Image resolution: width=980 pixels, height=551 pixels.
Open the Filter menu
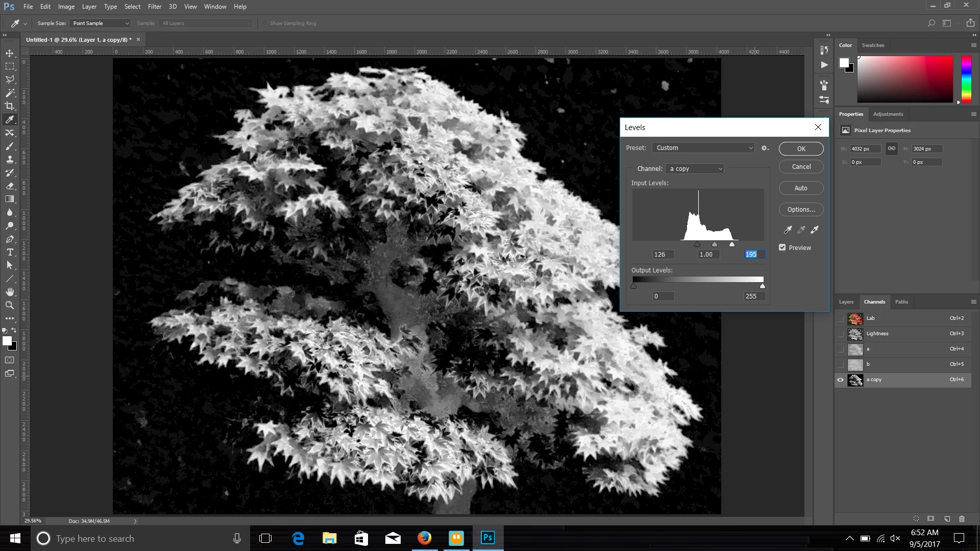[154, 7]
